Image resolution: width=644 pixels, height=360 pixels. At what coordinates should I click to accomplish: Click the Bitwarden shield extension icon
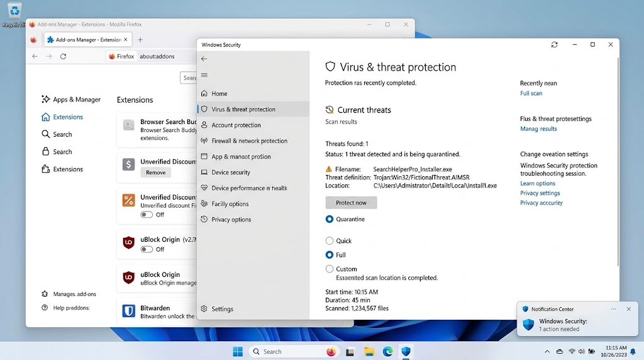[x=128, y=311]
